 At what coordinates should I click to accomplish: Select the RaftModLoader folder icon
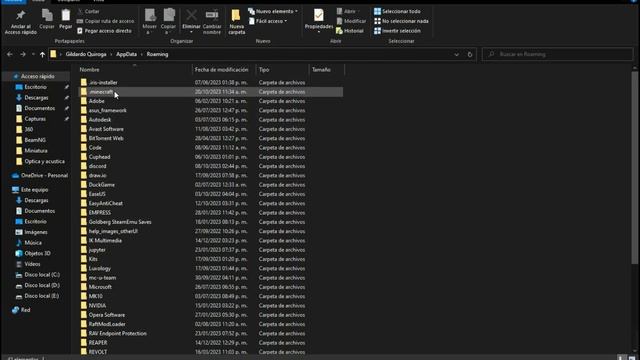(84, 324)
